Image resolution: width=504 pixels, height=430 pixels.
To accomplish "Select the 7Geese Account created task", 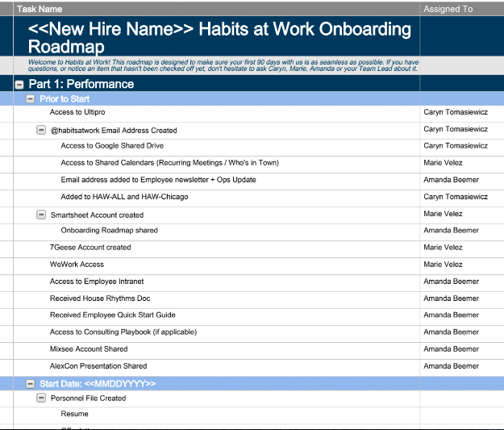I will coord(90,248).
